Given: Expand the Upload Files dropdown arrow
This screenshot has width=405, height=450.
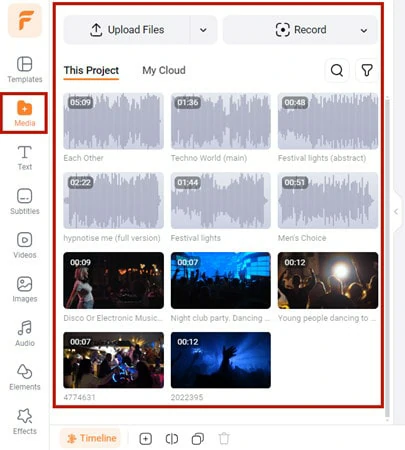Looking at the screenshot, I should tap(203, 30).
